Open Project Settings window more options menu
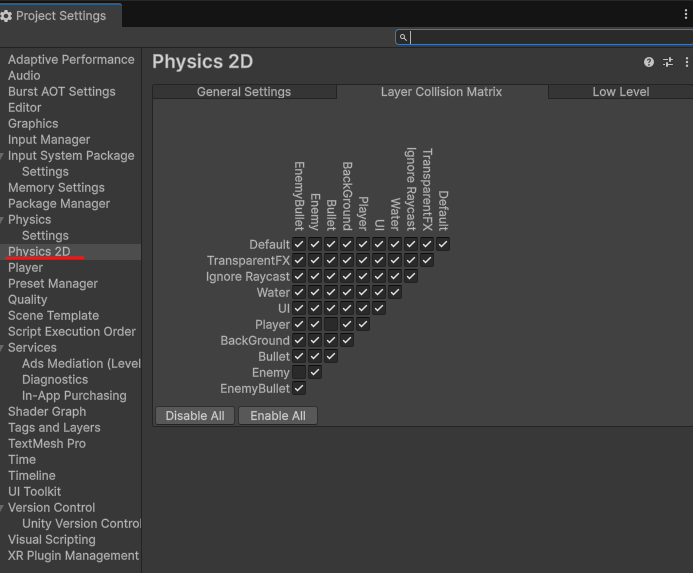 686,15
